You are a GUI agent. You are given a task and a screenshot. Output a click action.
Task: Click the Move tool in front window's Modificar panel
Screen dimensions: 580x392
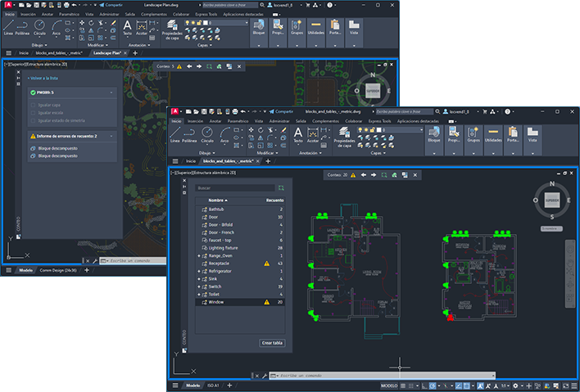[251, 130]
